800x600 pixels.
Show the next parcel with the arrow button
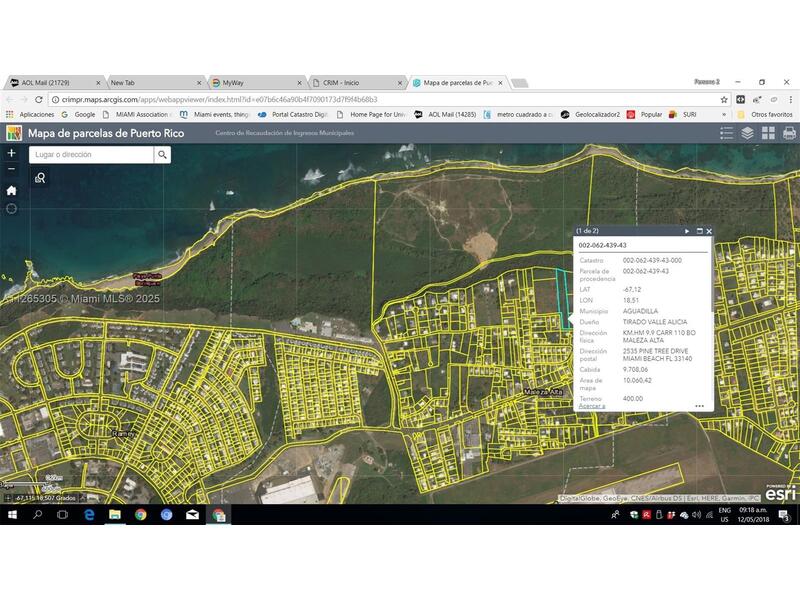click(x=687, y=231)
